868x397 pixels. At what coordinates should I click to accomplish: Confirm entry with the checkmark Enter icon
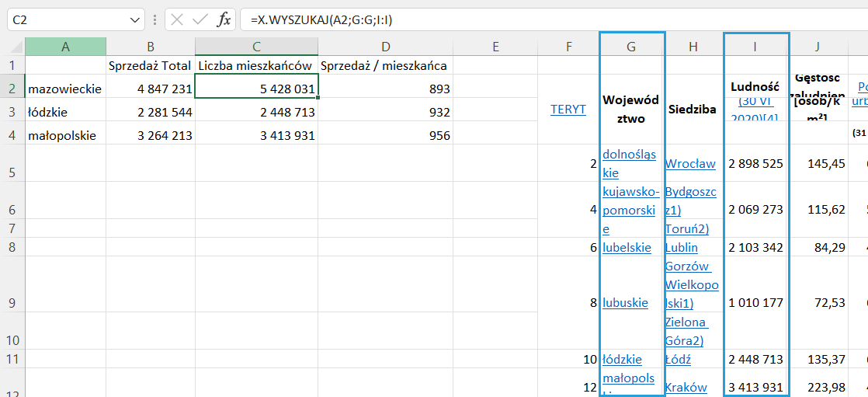pos(200,19)
